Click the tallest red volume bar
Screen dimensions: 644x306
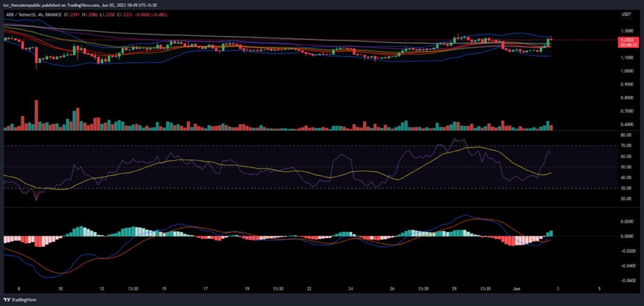[x=36, y=115]
